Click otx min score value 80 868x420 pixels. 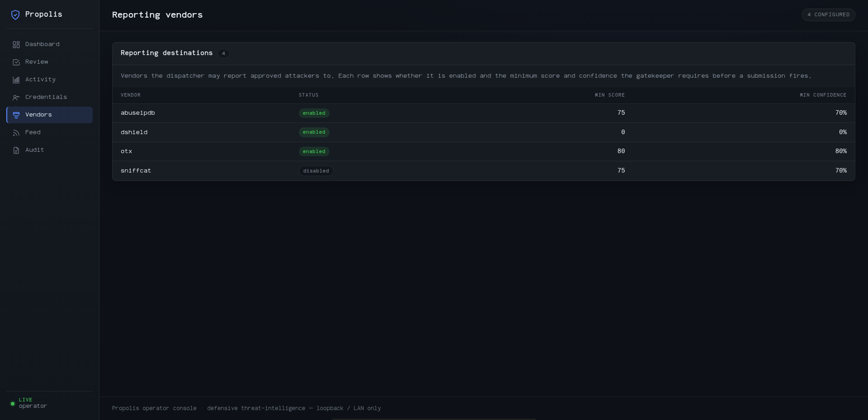click(621, 151)
